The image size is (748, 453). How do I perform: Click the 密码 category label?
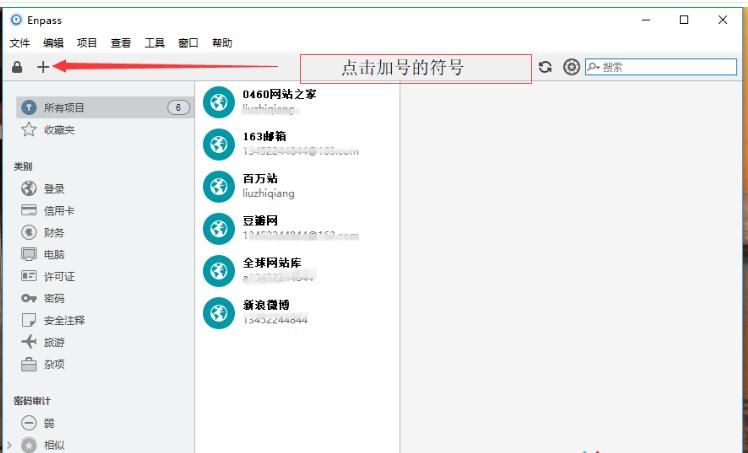pos(54,299)
